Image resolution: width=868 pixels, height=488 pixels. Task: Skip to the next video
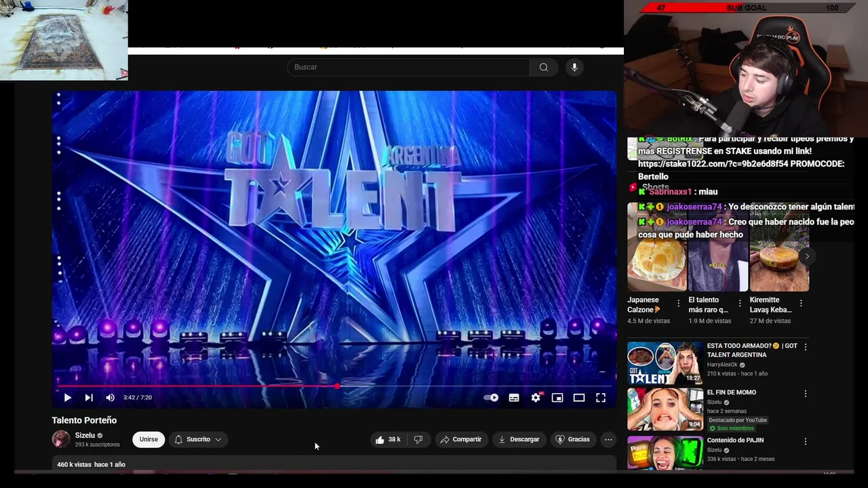[89, 398]
